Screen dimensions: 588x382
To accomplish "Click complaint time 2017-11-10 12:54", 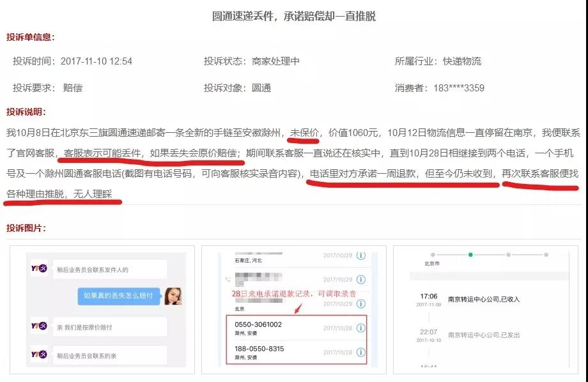I will [x=97, y=61].
